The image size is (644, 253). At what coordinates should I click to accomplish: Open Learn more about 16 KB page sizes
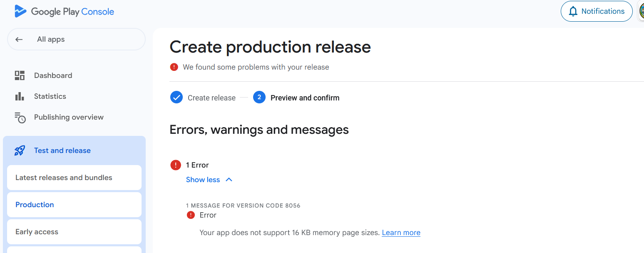[401, 233]
